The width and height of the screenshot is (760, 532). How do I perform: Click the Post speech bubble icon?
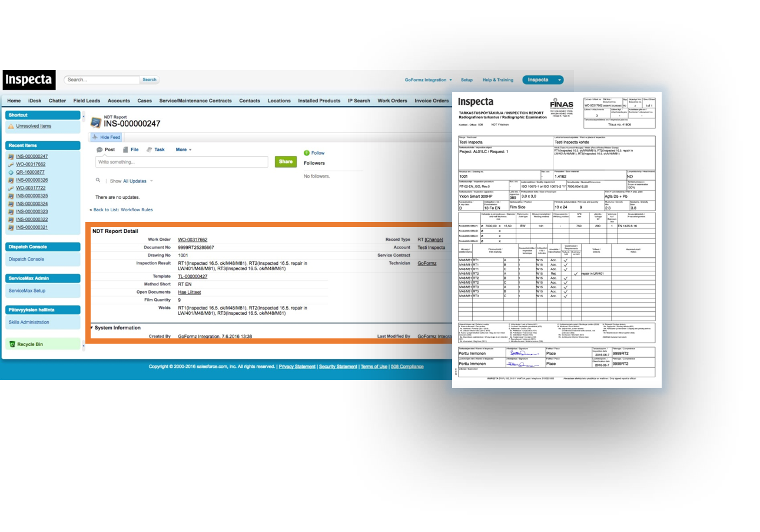point(99,149)
